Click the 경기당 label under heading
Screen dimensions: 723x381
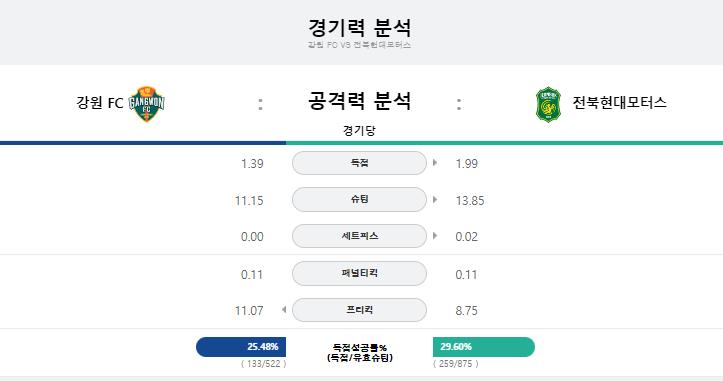coord(359,131)
